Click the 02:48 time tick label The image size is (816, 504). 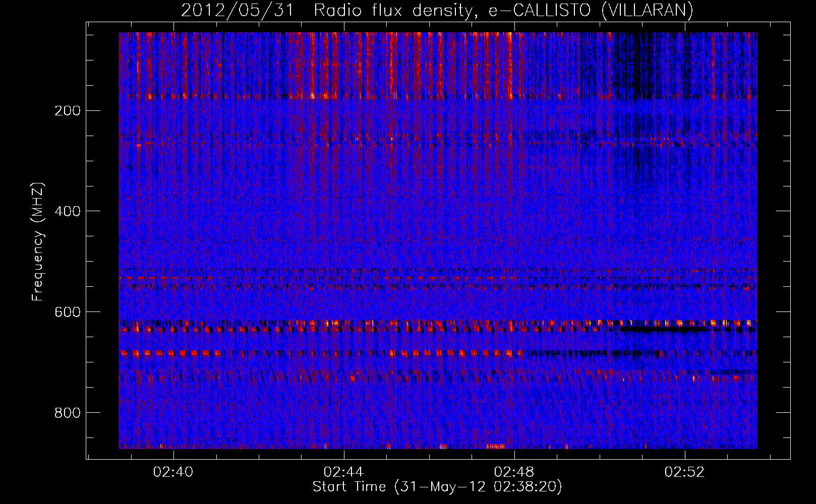(x=514, y=472)
